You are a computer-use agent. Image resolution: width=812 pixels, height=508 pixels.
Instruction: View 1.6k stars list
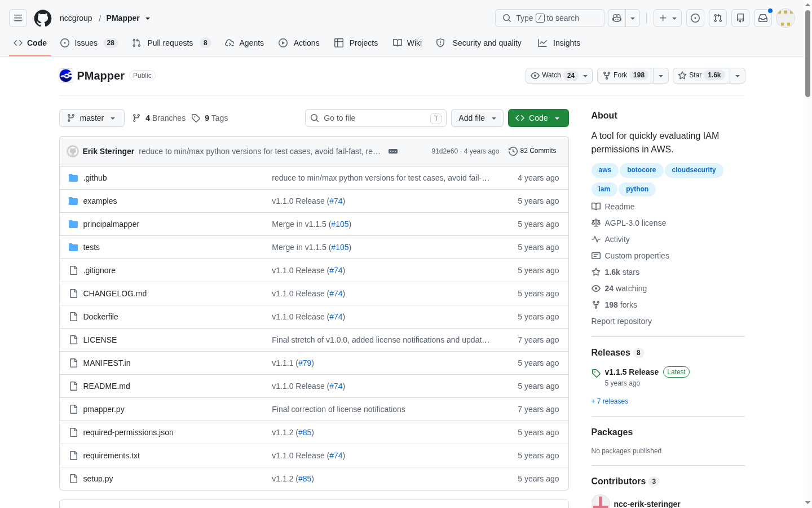pos(615,272)
